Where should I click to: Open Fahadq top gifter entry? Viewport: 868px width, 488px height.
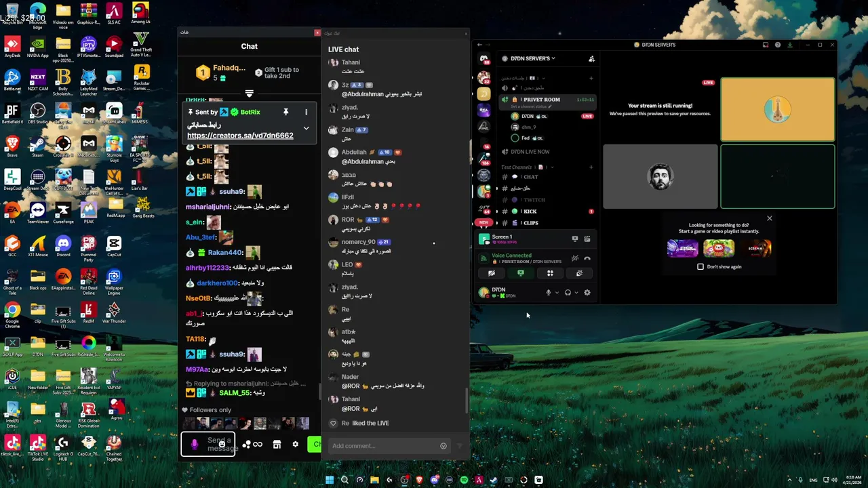coord(221,72)
